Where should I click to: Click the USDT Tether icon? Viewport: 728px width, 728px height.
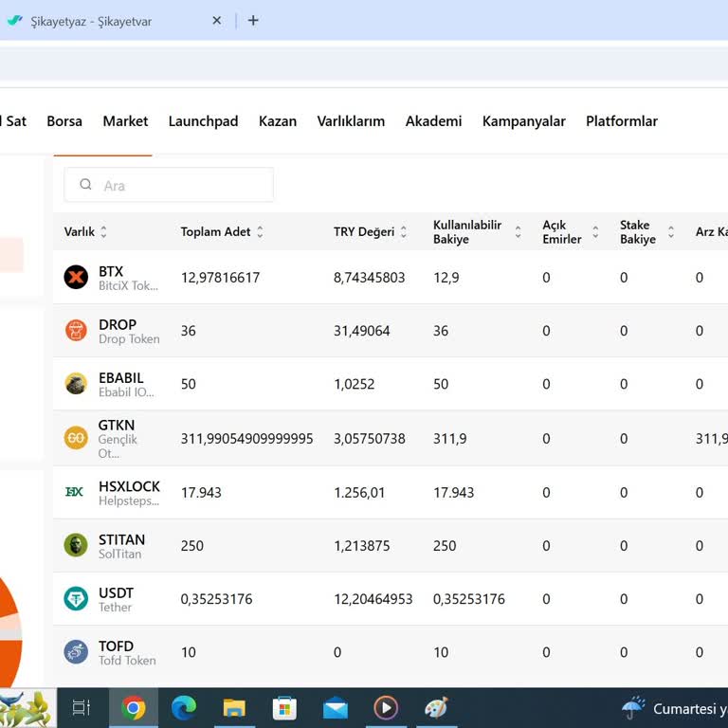point(76,598)
